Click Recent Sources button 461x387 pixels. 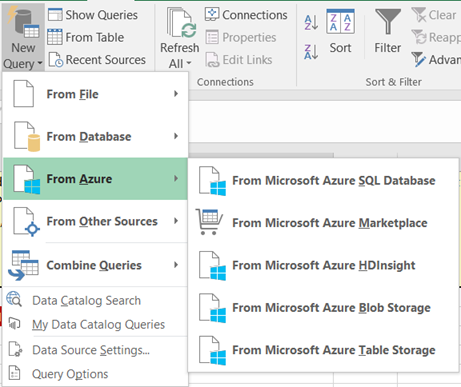pos(97,60)
